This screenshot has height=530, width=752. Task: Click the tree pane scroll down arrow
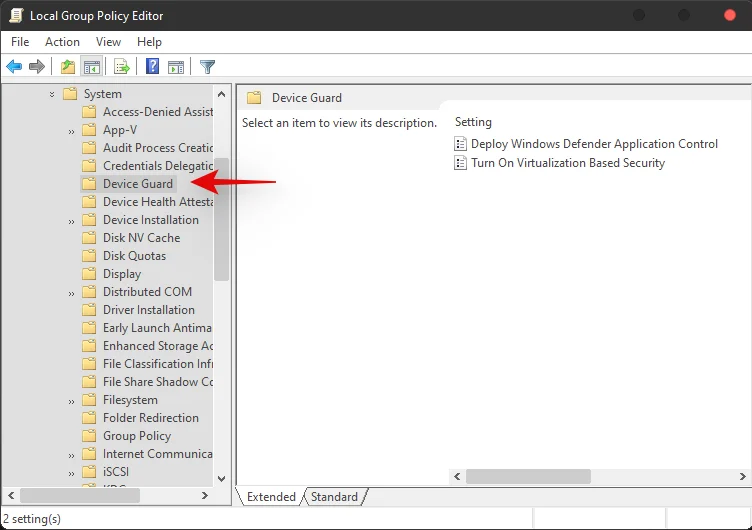click(x=221, y=479)
